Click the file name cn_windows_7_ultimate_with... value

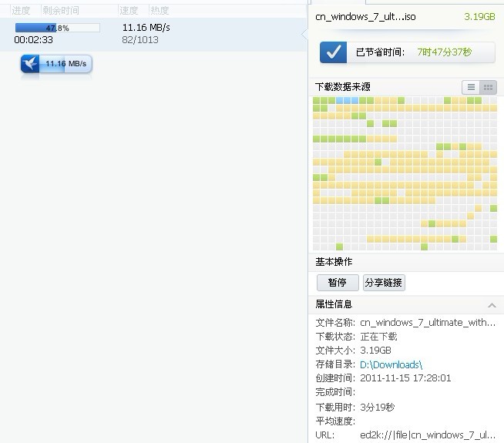(x=428, y=322)
